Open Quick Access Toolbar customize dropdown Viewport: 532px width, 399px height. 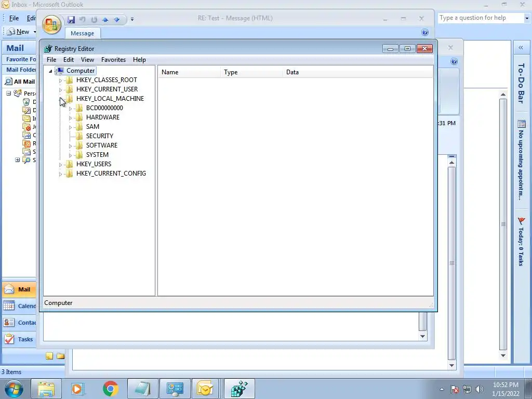coord(132,19)
